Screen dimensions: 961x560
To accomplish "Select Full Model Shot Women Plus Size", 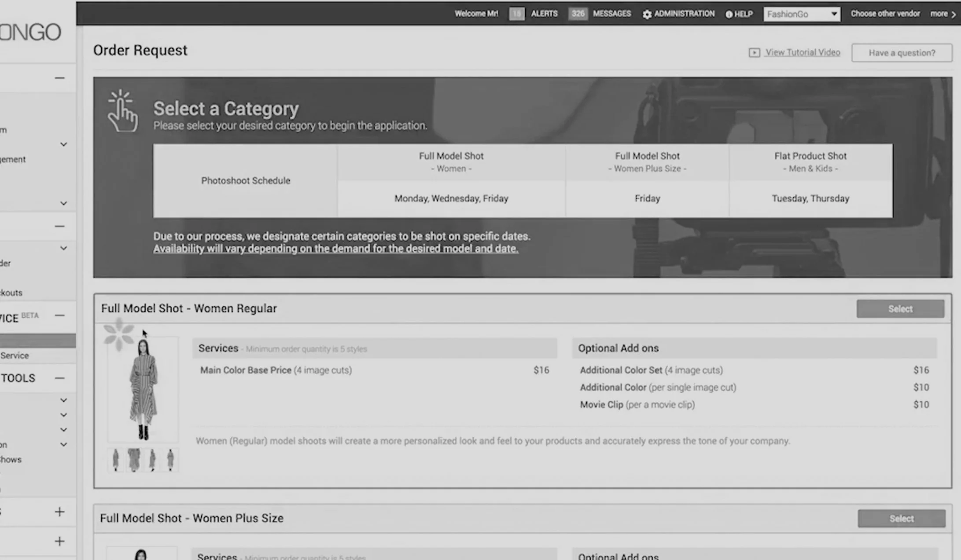I will [901, 519].
